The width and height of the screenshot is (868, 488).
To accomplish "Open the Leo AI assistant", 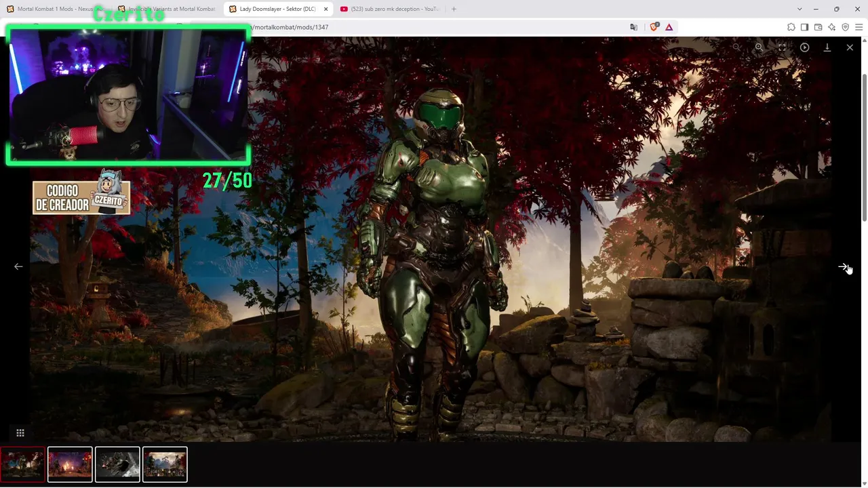I will coord(831,27).
